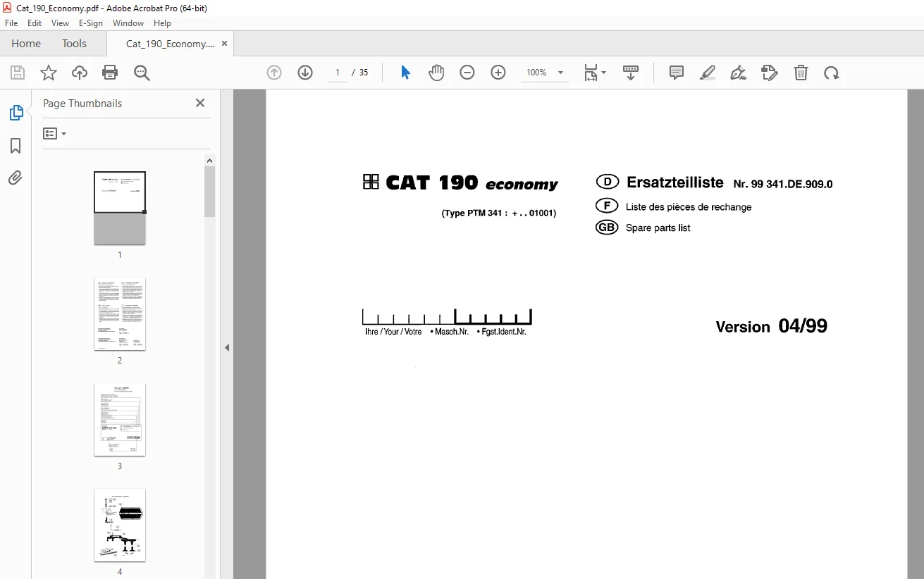Open the Find text magnifier tool
Viewport: 924px width, 579px height.
click(x=142, y=73)
